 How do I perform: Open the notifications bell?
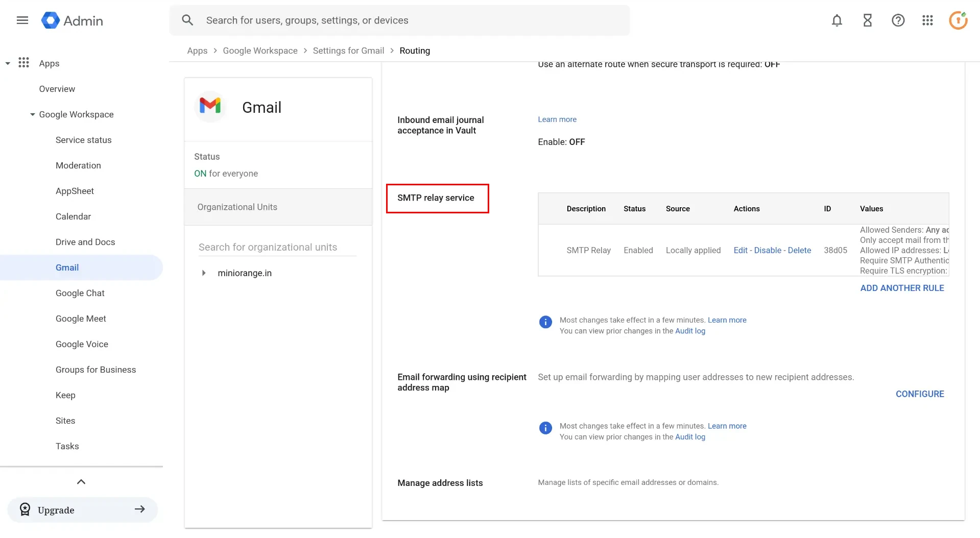pyautogui.click(x=836, y=20)
